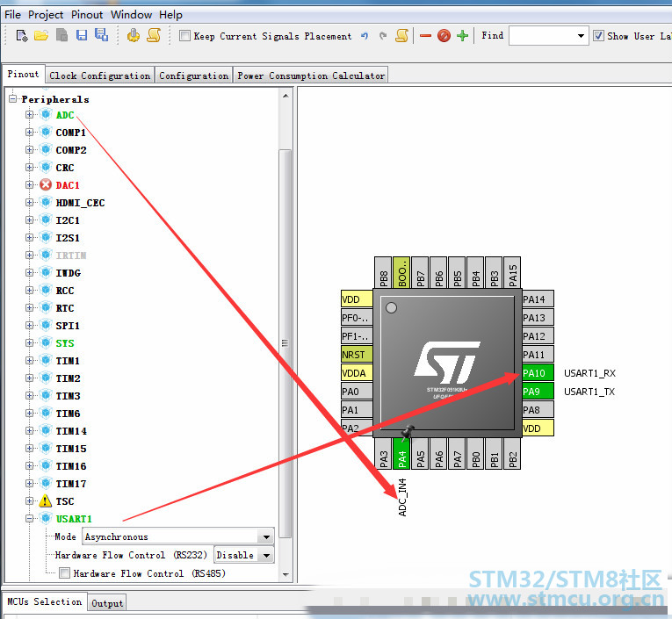
Task: Click the Undo arrow icon
Action: pyautogui.click(x=365, y=36)
